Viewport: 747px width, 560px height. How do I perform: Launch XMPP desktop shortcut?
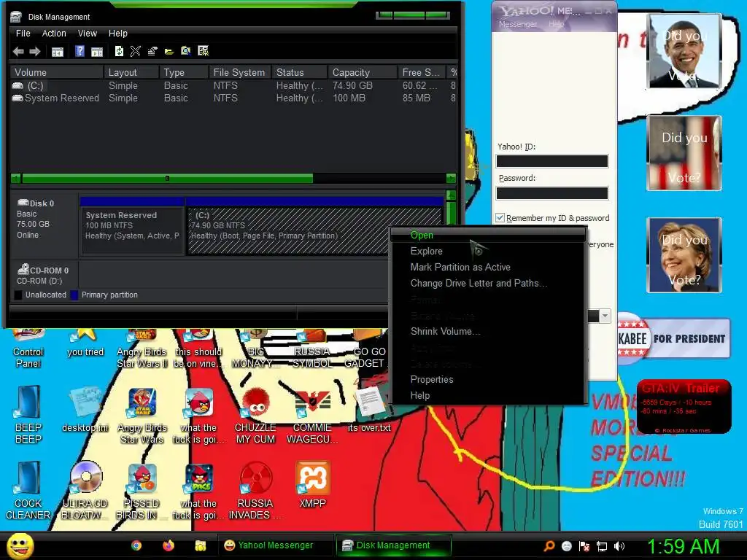312,485
